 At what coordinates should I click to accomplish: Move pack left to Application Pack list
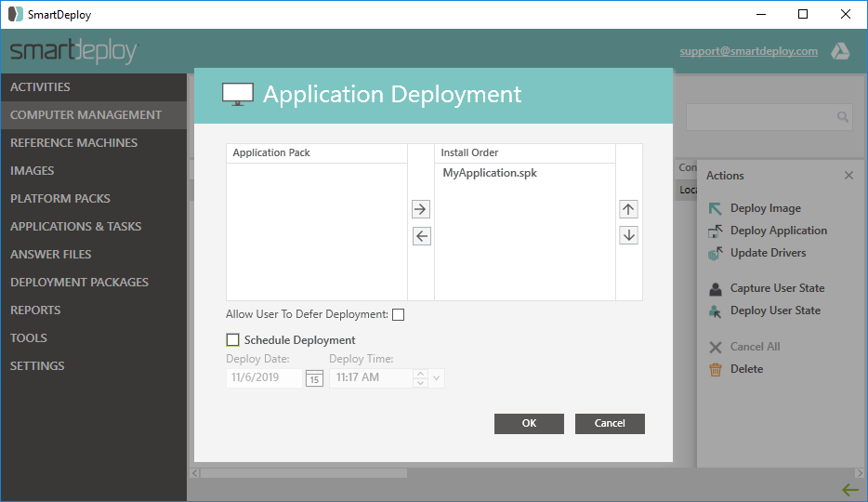421,236
